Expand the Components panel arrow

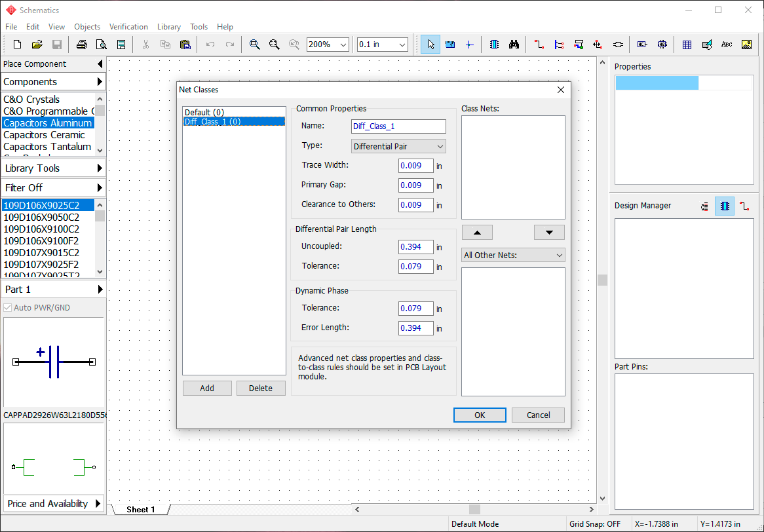pos(100,81)
